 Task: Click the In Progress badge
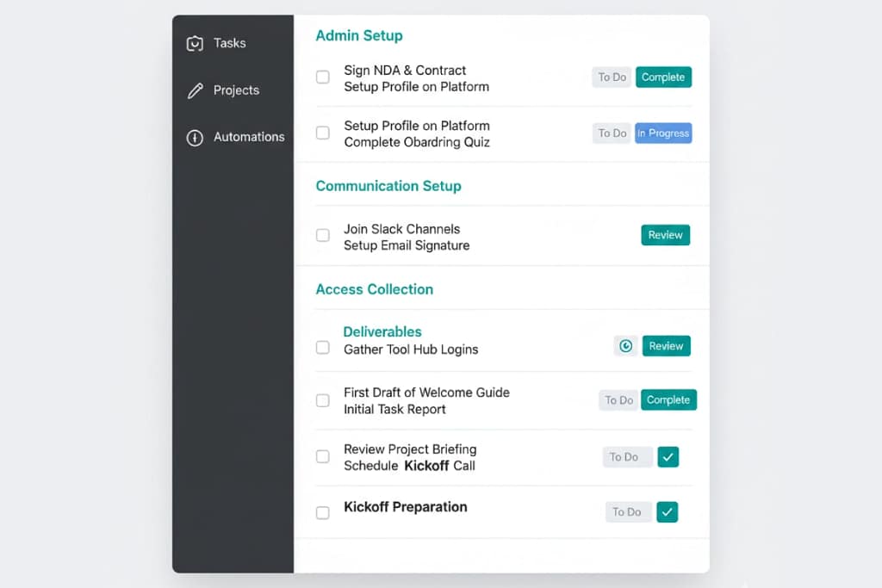(663, 133)
